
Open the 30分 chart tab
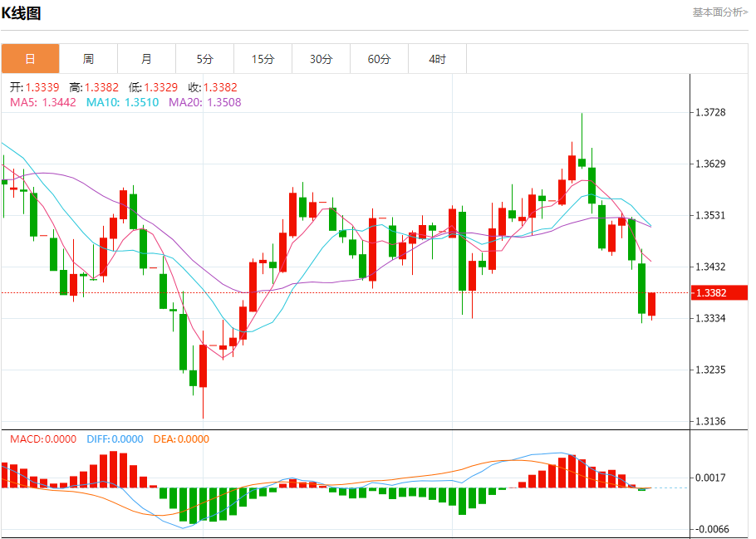pyautogui.click(x=322, y=59)
